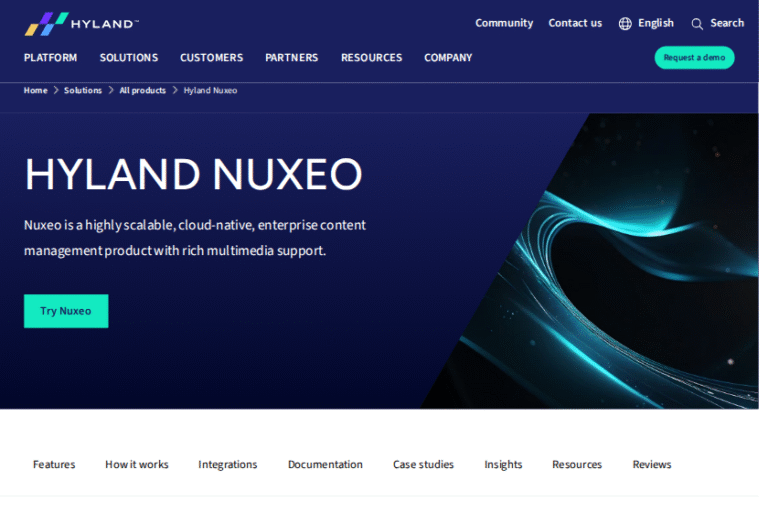Click the Hyland logo icon

coord(46,23)
